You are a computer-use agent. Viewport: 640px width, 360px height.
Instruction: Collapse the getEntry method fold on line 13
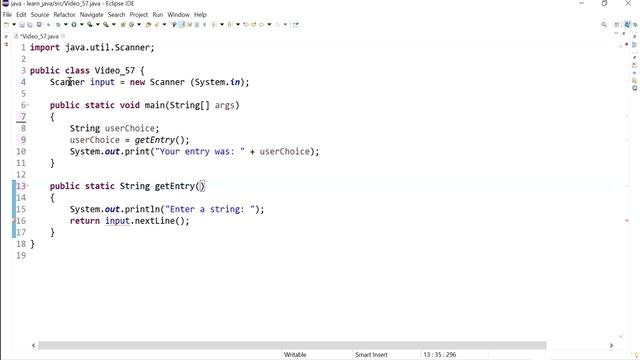coord(28,186)
